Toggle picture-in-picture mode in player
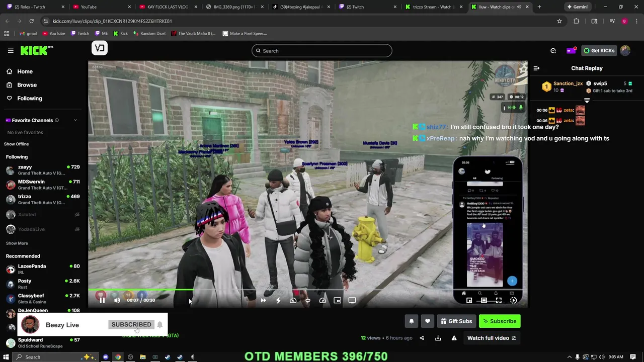This screenshot has height=362, width=644. click(x=338, y=300)
